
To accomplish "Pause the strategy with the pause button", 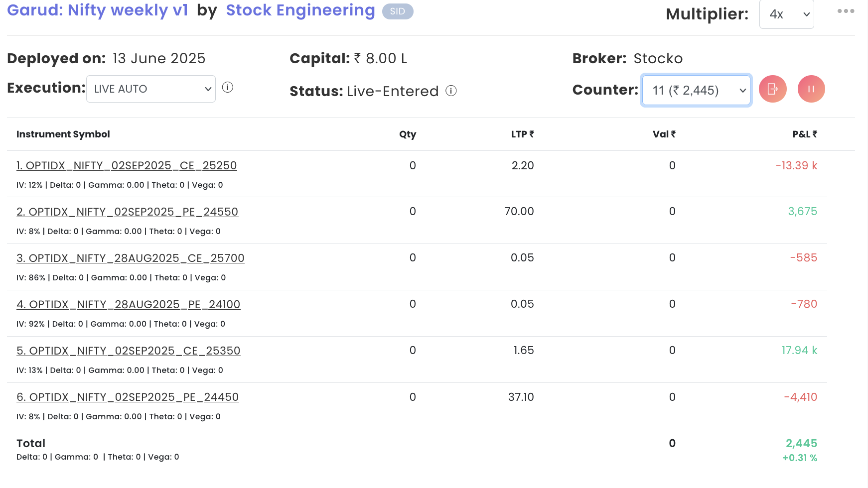I will tap(811, 89).
